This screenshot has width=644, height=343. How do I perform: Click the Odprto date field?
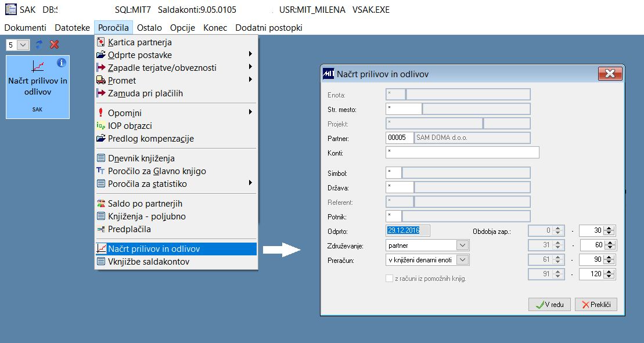pyautogui.click(x=408, y=230)
